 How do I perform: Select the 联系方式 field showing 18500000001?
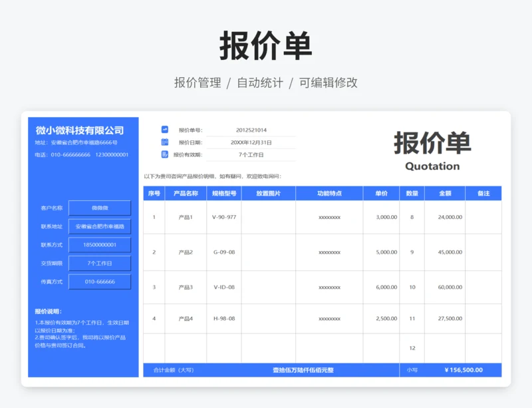(100, 244)
